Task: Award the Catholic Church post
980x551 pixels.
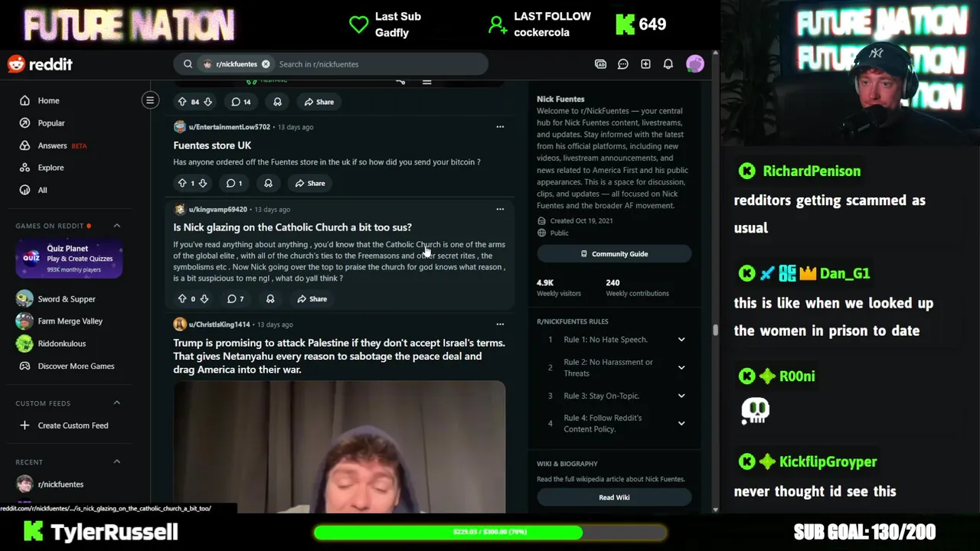Action: (x=270, y=299)
